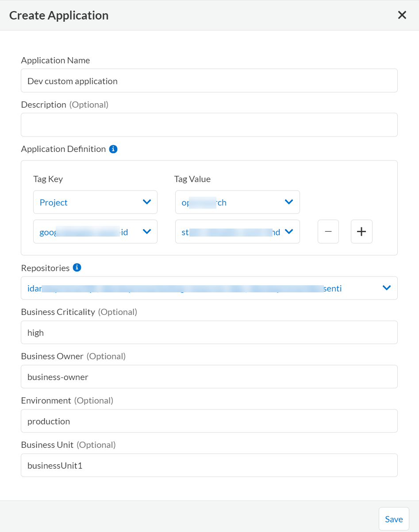Screen dimensions: 419x532
Task: Click the Environment field with production
Action: coord(209,421)
